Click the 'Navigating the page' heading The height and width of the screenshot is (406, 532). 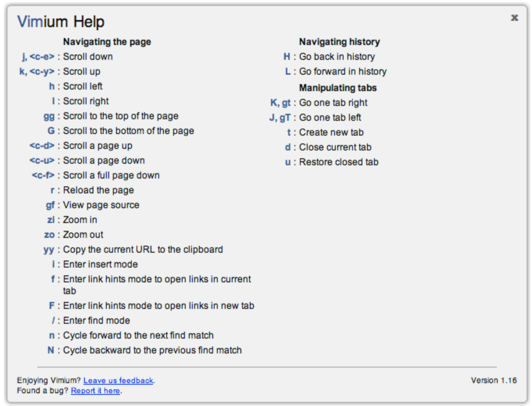[x=107, y=42]
